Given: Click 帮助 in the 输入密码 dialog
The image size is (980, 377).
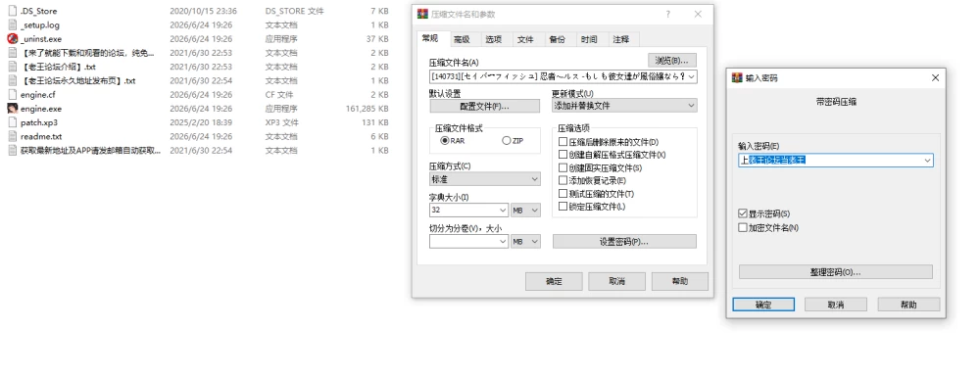Looking at the screenshot, I should click(908, 305).
